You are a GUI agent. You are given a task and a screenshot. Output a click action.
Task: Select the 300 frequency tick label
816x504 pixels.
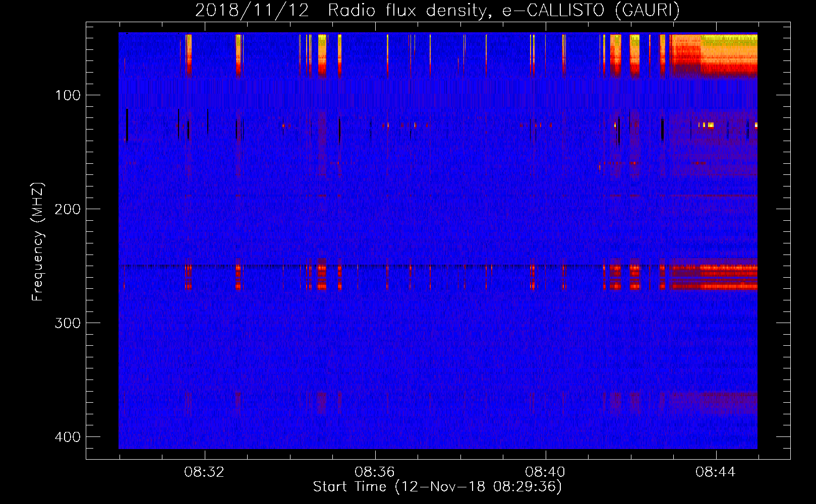[68, 323]
